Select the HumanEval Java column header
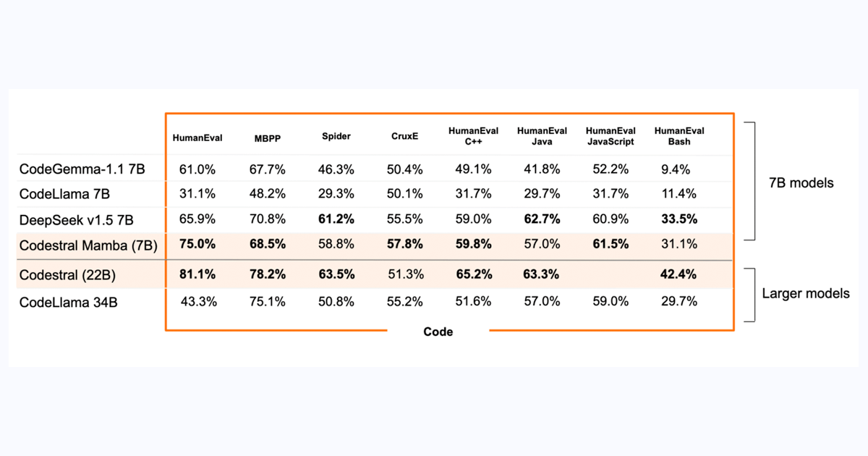Screen dimensions: 868x456 pos(542,136)
